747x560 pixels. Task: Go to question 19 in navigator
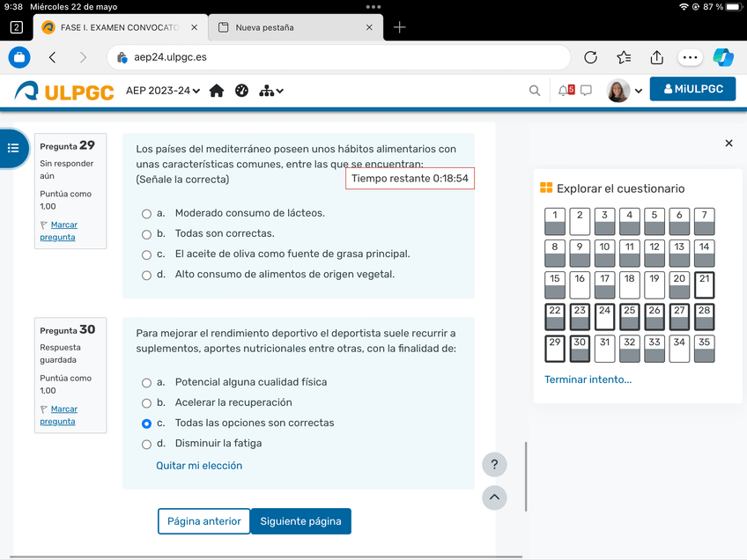click(x=655, y=284)
